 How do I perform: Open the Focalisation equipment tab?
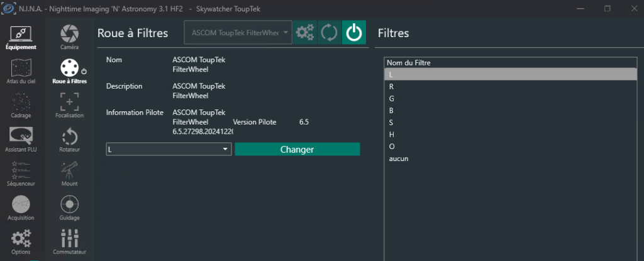tap(69, 106)
